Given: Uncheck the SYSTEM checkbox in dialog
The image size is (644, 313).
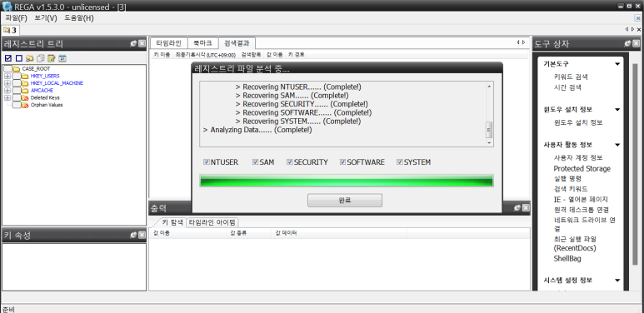Looking at the screenshot, I should click(x=400, y=162).
